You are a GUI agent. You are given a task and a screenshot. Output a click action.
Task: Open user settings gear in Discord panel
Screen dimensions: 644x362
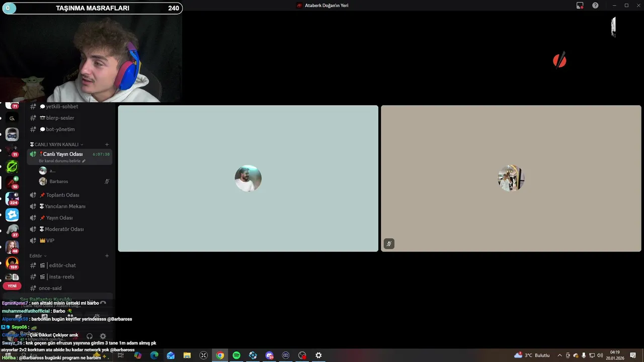coord(103,336)
